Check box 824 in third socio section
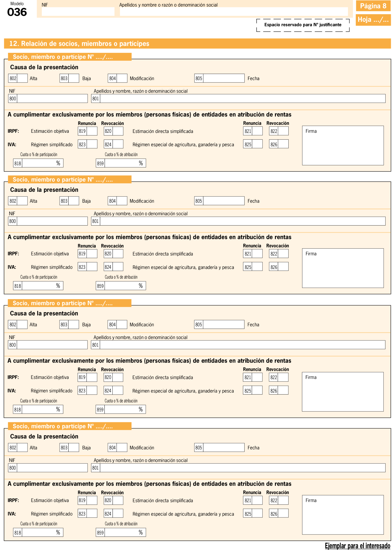The image size is (392, 550). [x=118, y=391]
